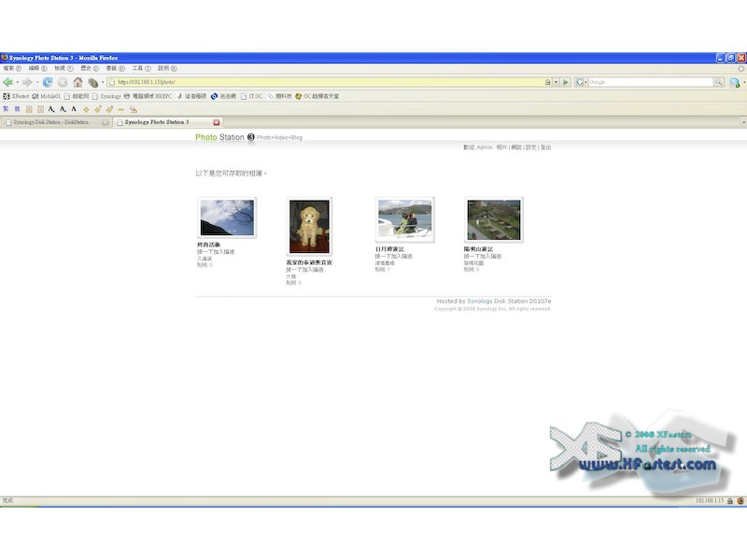Go to the Home page icon

pos(78,82)
